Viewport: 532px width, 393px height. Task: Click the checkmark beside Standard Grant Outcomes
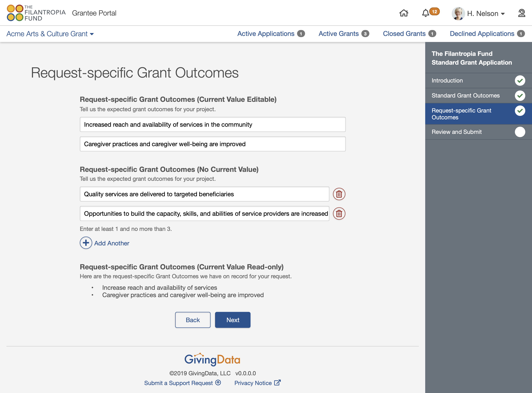tap(520, 95)
